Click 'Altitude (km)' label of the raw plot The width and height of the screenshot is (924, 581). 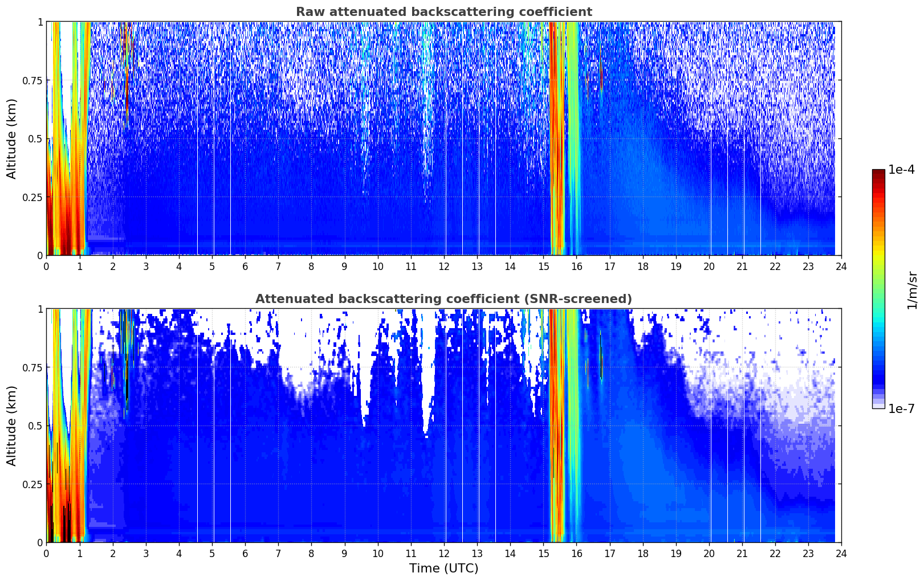tap(12, 138)
